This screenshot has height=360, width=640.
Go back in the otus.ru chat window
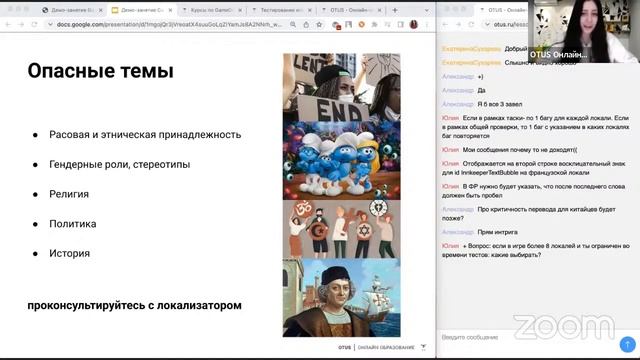click(445, 24)
